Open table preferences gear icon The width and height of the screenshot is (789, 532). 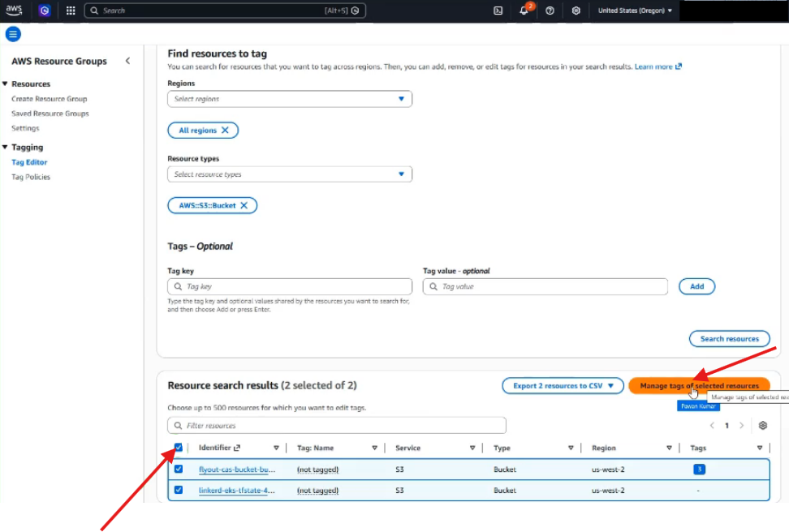click(x=763, y=426)
